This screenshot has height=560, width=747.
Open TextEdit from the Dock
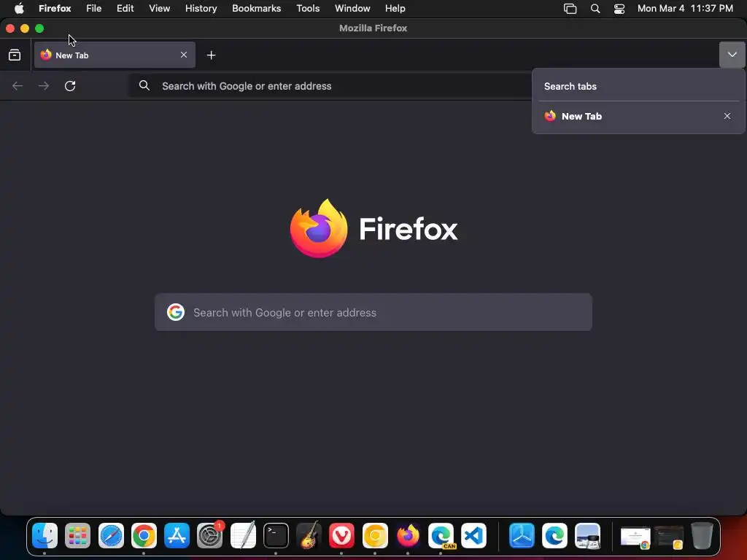click(243, 536)
